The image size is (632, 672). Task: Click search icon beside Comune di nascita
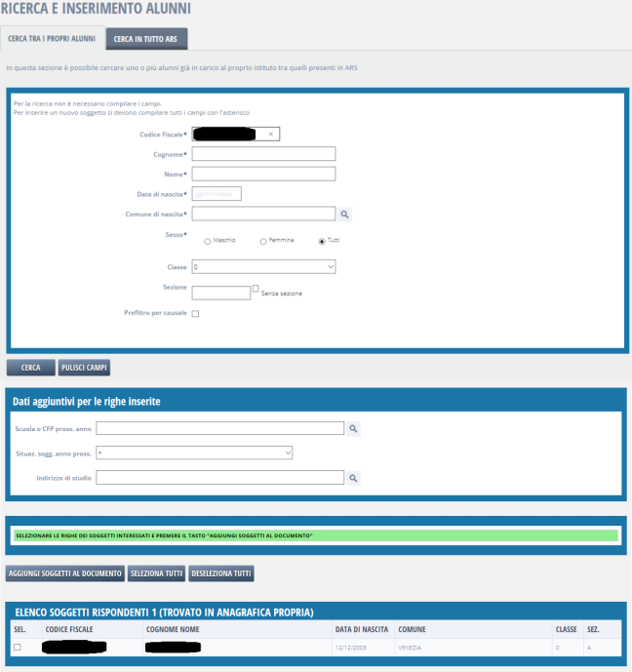pyautogui.click(x=344, y=214)
